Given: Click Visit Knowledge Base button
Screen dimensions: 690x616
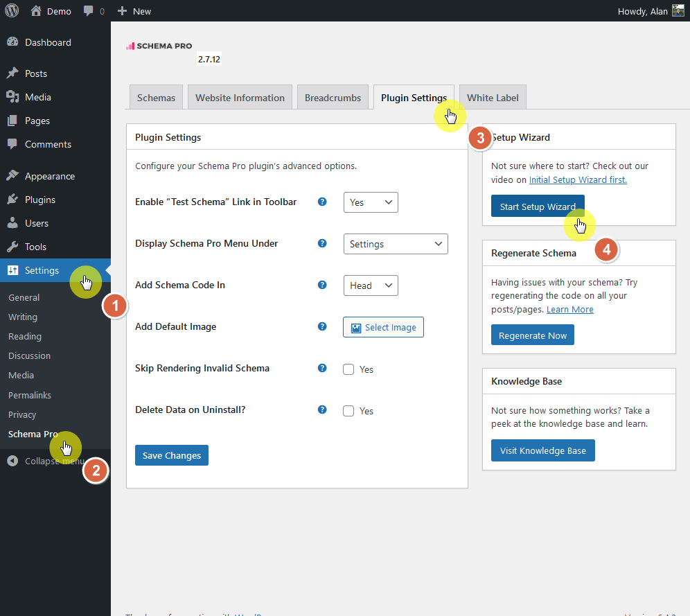Looking at the screenshot, I should coord(543,450).
